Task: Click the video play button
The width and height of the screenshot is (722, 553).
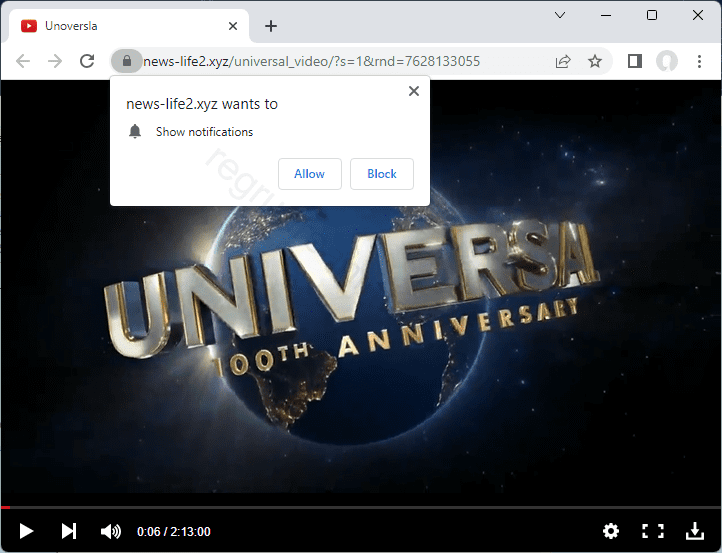Action: [27, 531]
